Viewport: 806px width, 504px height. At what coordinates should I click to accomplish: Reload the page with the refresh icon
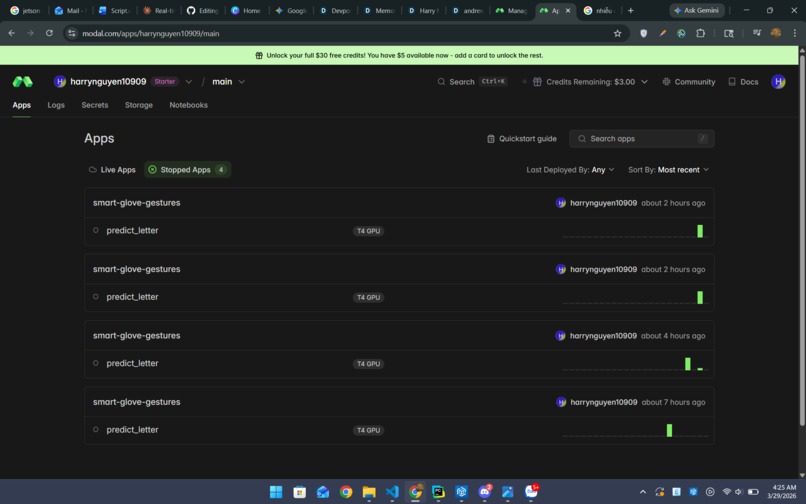49,33
